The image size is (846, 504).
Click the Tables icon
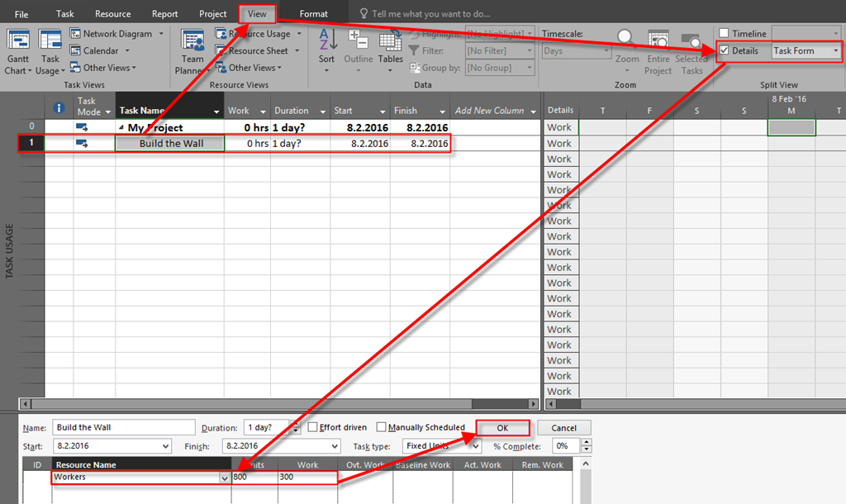tap(391, 40)
